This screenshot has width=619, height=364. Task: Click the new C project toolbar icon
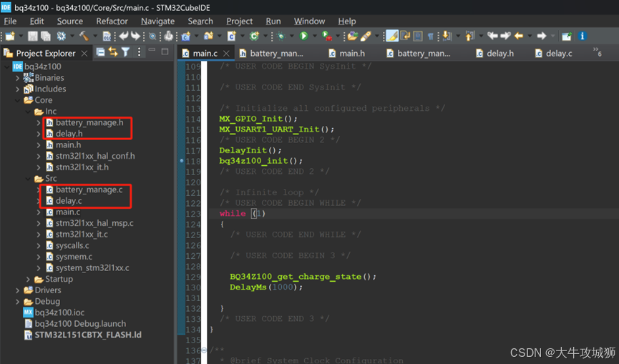[185, 36]
